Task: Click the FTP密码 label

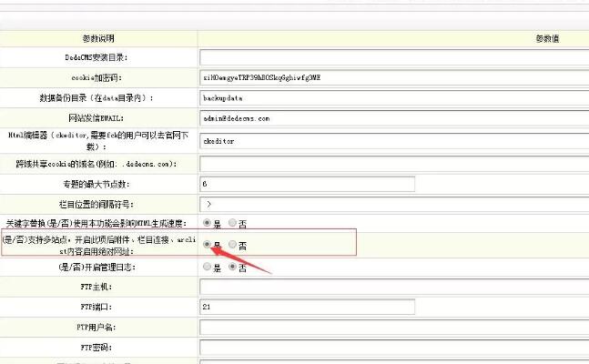Action: [x=96, y=348]
